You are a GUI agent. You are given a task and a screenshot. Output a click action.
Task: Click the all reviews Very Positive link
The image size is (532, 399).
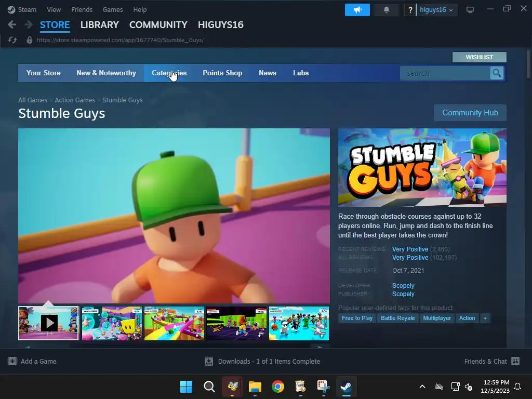point(410,258)
